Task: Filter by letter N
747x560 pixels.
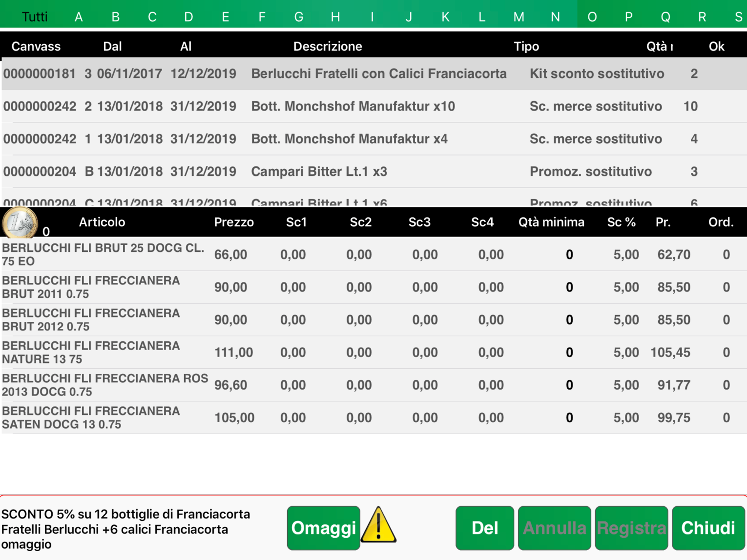Action: pyautogui.click(x=556, y=17)
